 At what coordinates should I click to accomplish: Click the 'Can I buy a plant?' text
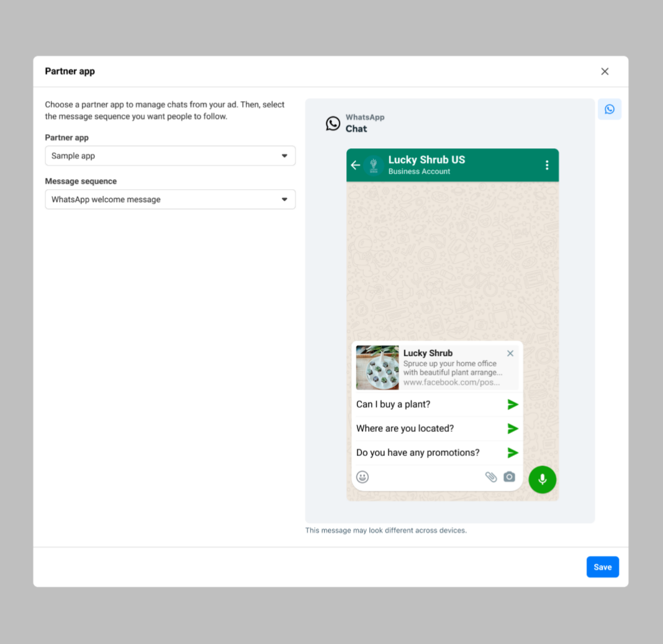(x=393, y=405)
